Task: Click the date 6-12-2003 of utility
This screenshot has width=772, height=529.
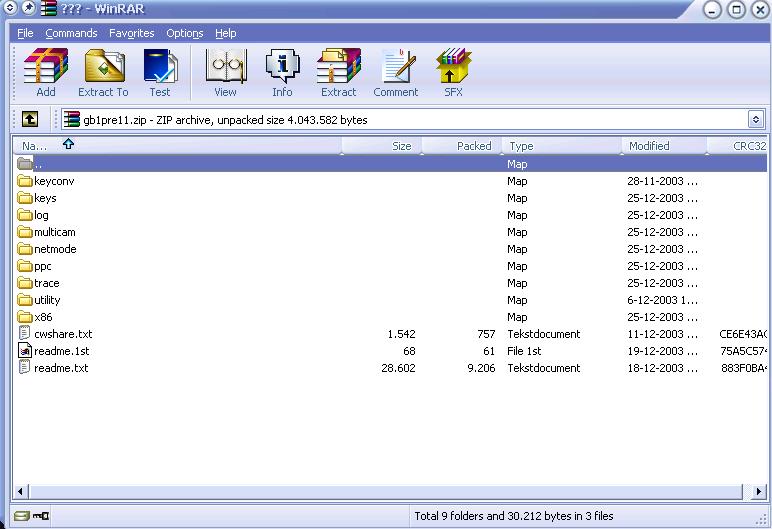Action: [x=662, y=300]
